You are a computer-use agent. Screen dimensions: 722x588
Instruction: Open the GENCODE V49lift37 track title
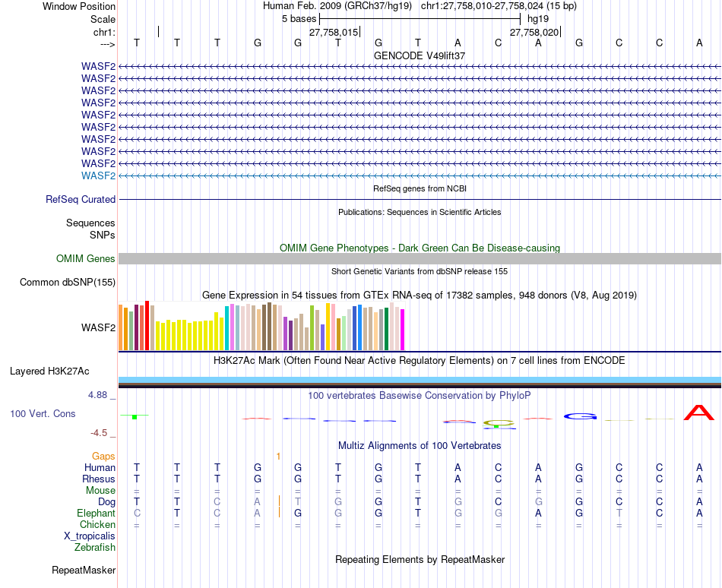420,55
